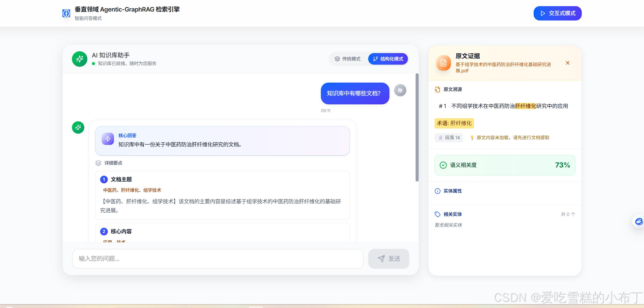
Task: Click the 段落 14 chip
Action: coord(449,138)
